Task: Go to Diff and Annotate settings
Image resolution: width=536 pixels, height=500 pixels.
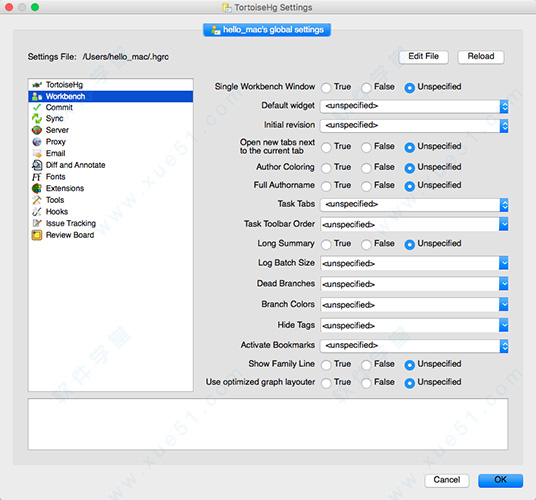Action: [x=110, y=165]
